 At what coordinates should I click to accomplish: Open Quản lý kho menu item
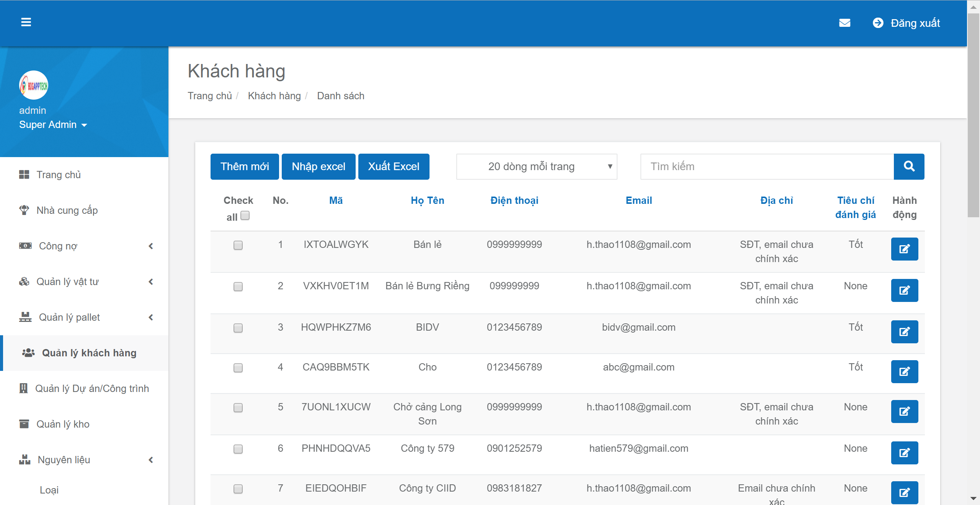tap(63, 424)
